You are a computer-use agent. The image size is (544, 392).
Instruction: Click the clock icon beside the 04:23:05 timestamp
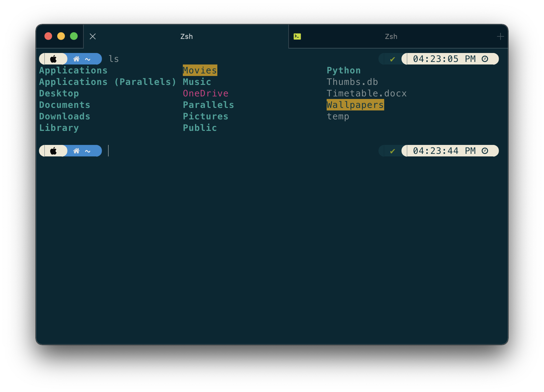point(485,59)
